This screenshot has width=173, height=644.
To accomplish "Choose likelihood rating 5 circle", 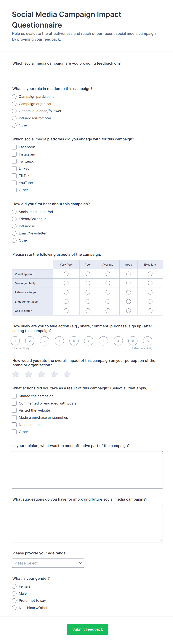I will point(74,340).
